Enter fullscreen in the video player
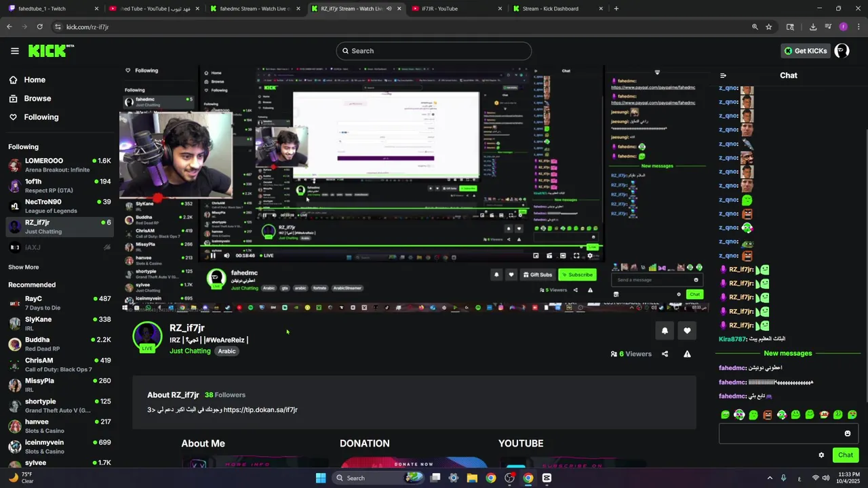Viewport: 868px width, 488px height. pyautogui.click(x=576, y=256)
